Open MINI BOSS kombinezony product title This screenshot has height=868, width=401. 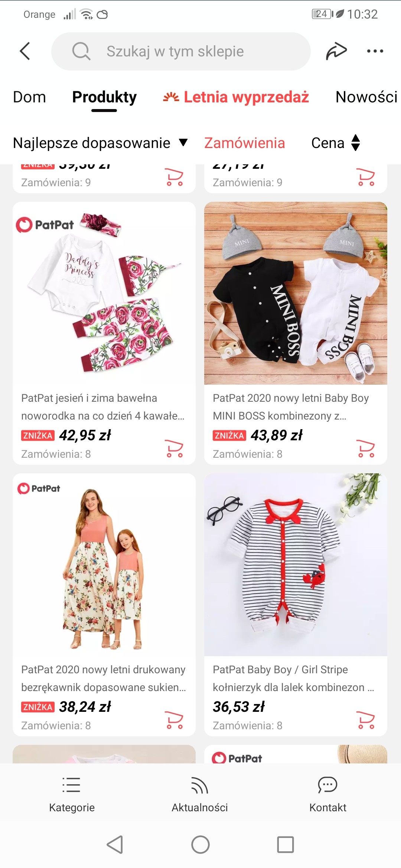point(290,407)
